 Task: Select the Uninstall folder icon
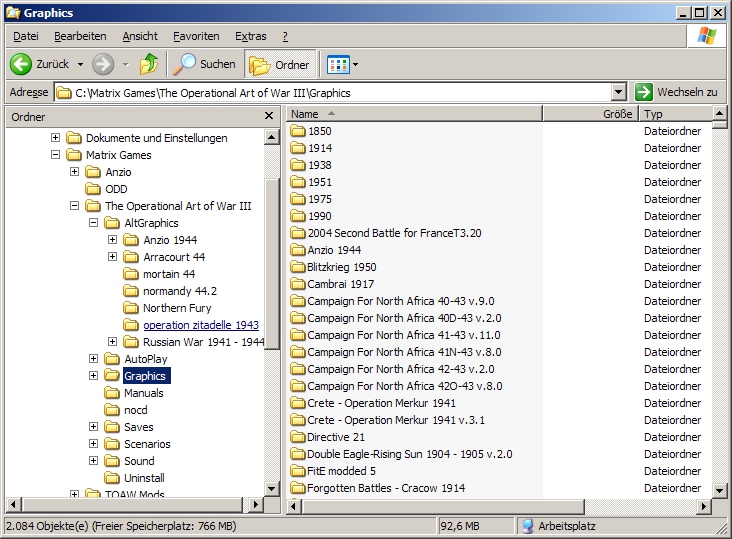point(112,478)
